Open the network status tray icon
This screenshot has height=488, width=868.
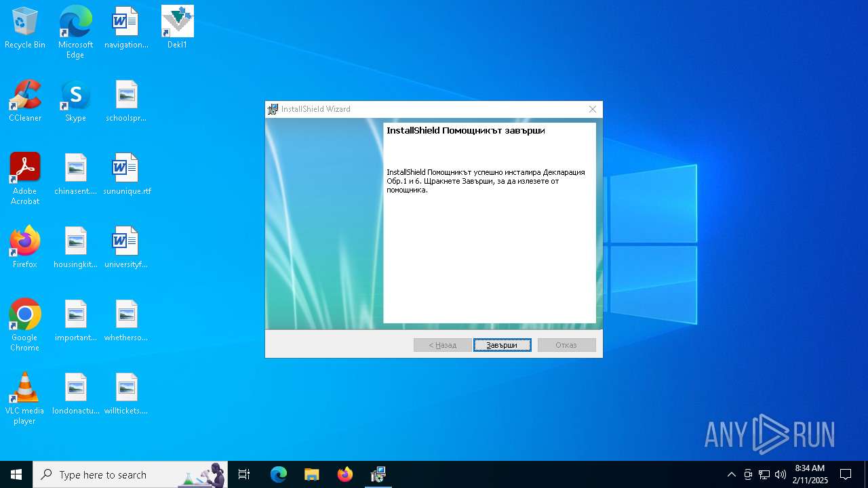point(764,474)
